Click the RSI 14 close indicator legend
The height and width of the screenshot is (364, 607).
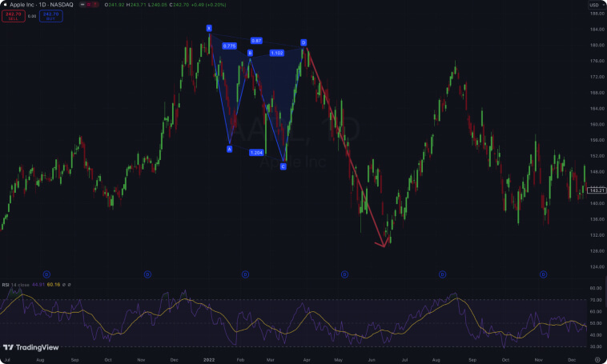pos(15,285)
